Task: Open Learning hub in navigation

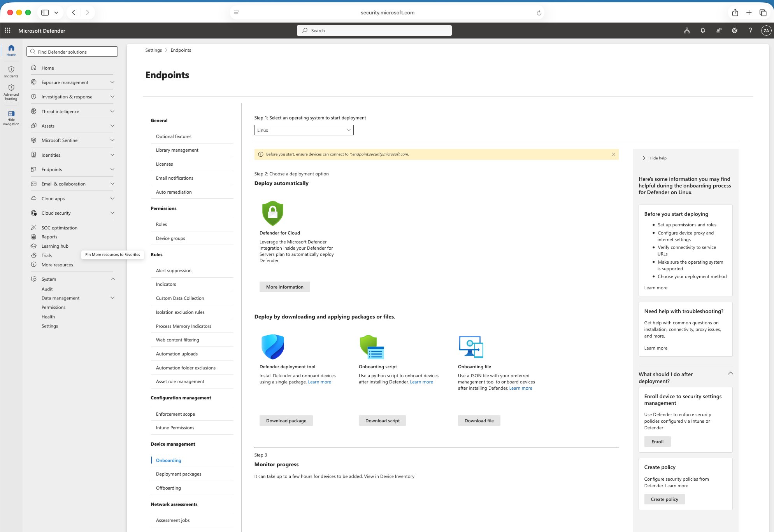Action: click(55, 246)
